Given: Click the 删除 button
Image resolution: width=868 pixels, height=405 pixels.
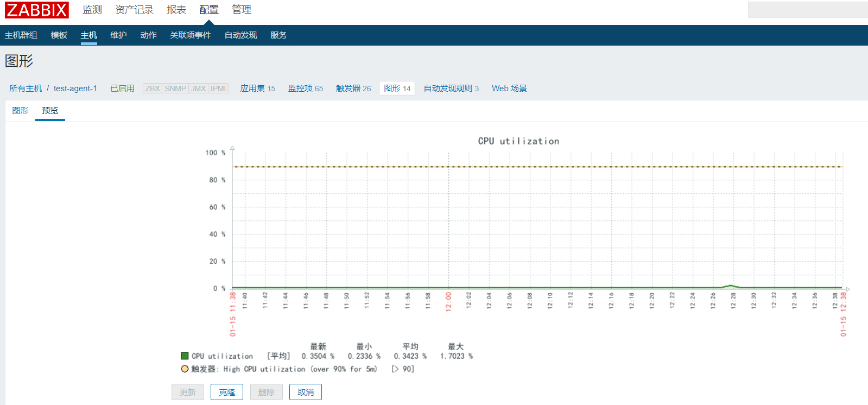Looking at the screenshot, I should [267, 392].
